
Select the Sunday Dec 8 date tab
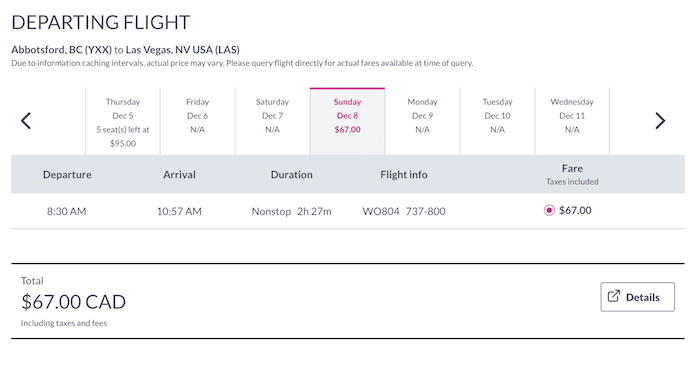(x=347, y=121)
